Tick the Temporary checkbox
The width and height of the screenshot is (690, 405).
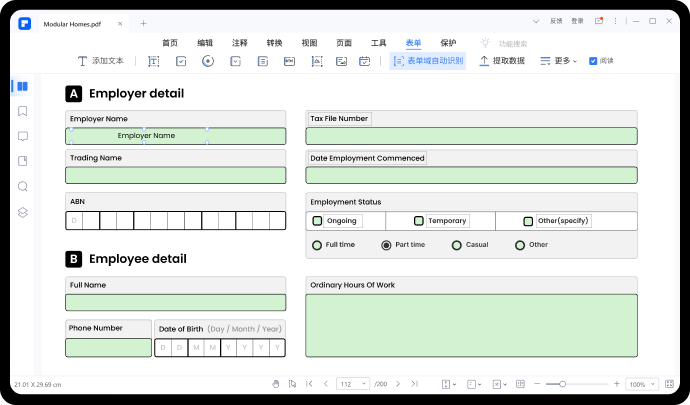tap(419, 221)
